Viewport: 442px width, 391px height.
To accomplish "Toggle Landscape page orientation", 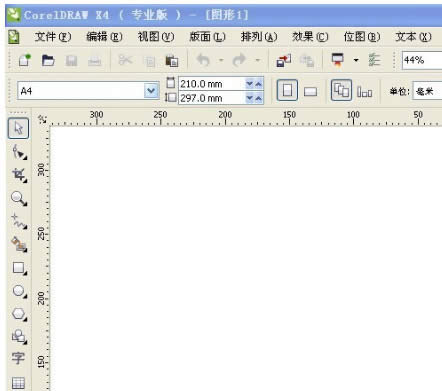I will (310, 91).
